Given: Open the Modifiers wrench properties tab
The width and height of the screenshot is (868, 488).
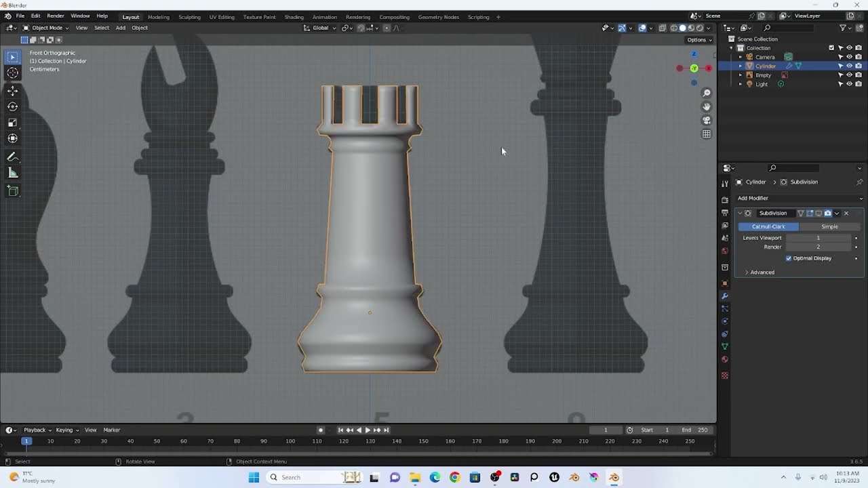Looking at the screenshot, I should coord(725,296).
